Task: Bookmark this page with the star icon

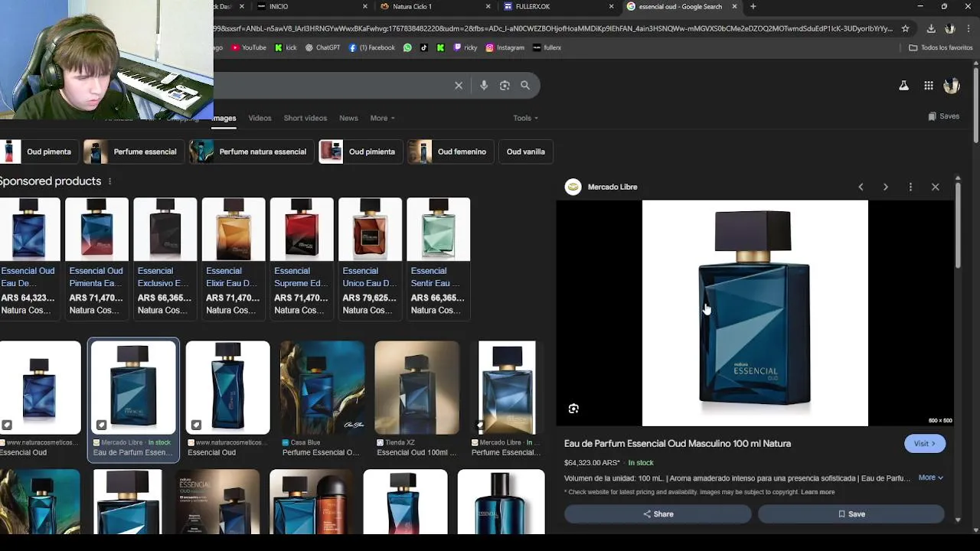Action: coord(905,28)
